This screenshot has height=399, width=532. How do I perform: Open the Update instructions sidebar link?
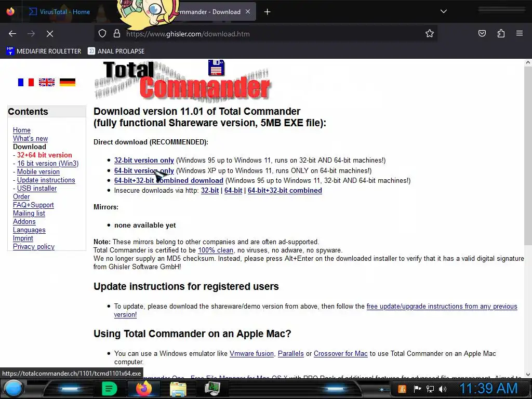pos(46,180)
